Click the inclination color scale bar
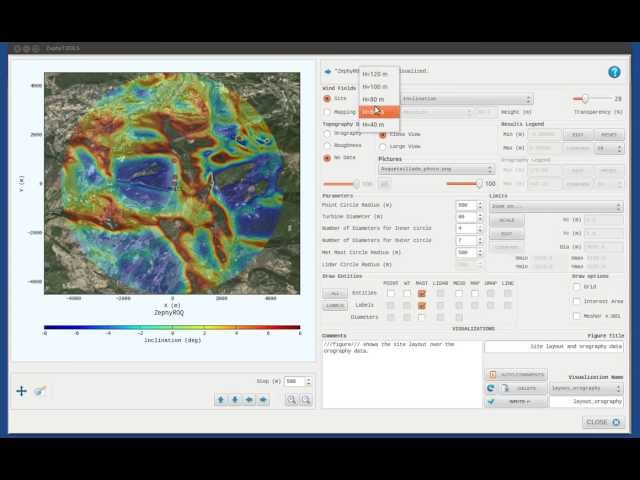Screen dimensions: 640x480 172,327
